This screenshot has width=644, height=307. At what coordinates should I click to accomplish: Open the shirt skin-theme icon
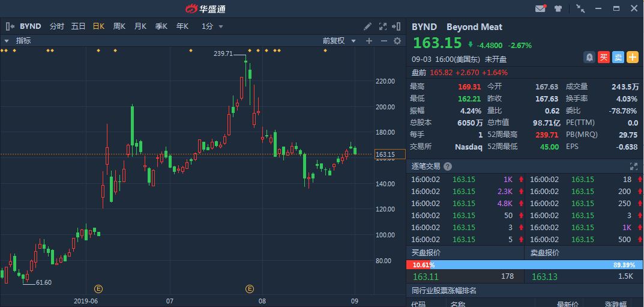[x=558, y=8]
